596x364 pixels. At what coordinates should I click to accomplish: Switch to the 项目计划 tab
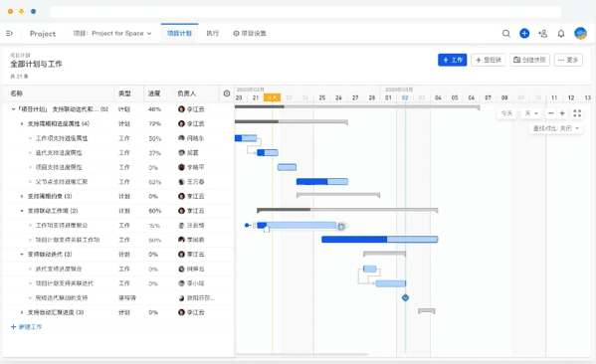(x=179, y=34)
